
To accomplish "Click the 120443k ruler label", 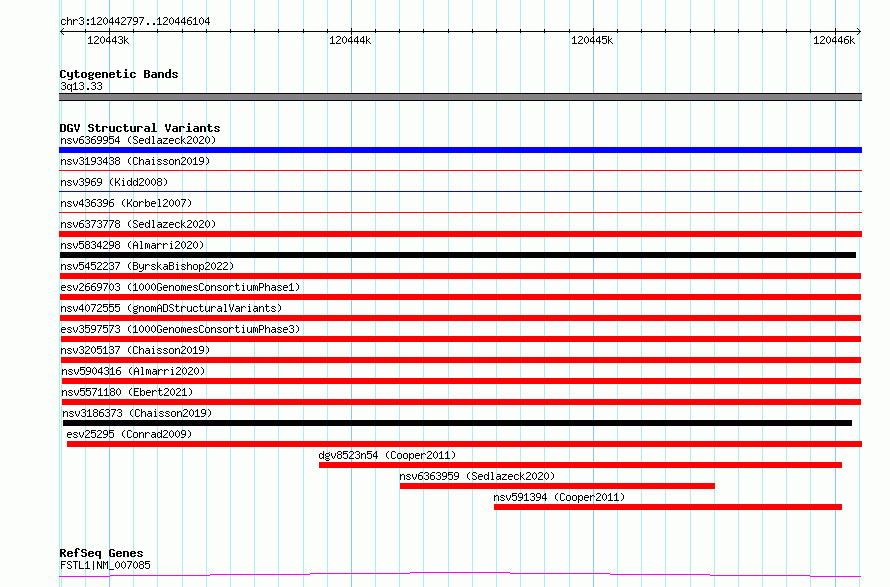I will 108,40.
